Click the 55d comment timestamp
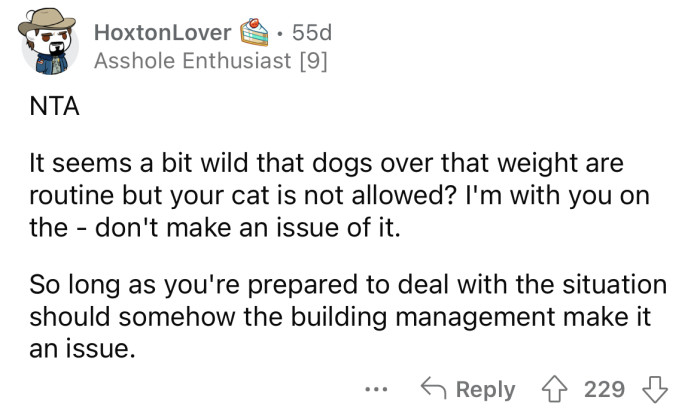 [312, 33]
